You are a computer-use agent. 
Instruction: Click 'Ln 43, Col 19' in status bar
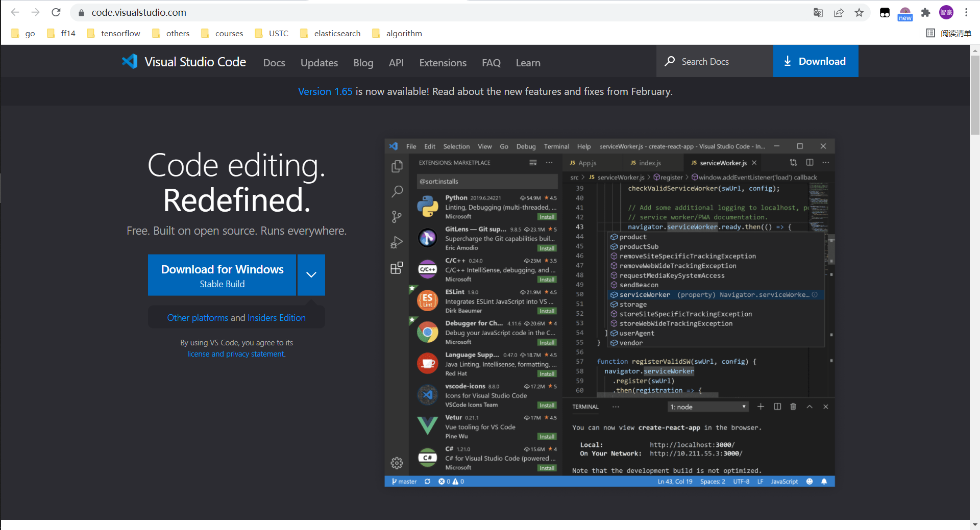click(x=675, y=482)
